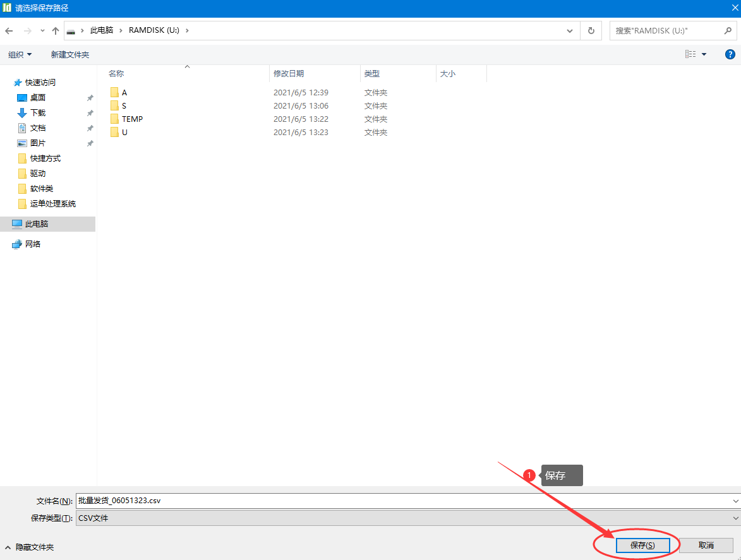Select Desktop in Quick access
This screenshot has width=741, height=560.
(38, 98)
